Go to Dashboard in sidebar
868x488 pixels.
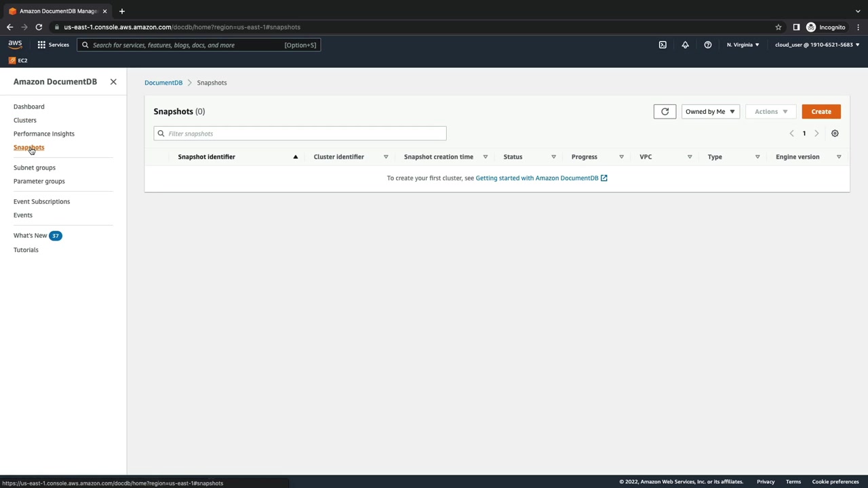click(28, 106)
